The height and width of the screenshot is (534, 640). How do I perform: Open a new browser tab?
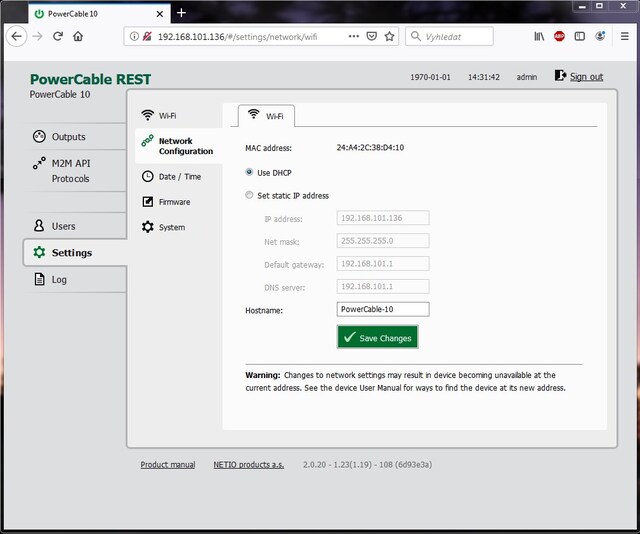181,13
